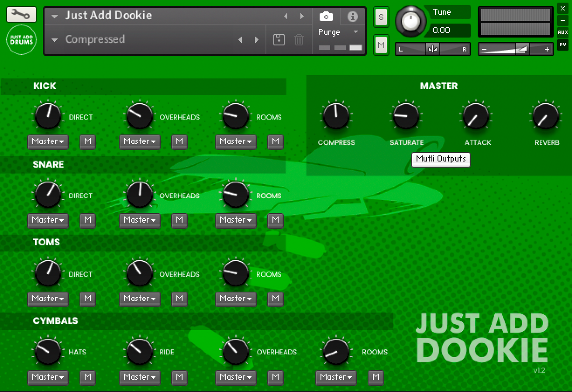Open the Toms Rooms Master output dropdown
The width and height of the screenshot is (572, 392).
tap(236, 299)
